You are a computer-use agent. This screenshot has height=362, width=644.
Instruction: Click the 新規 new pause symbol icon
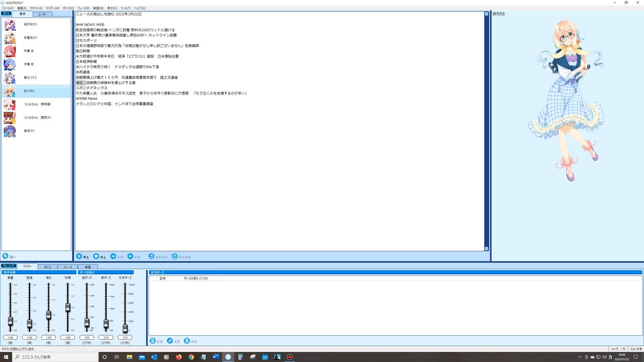tap(153, 341)
